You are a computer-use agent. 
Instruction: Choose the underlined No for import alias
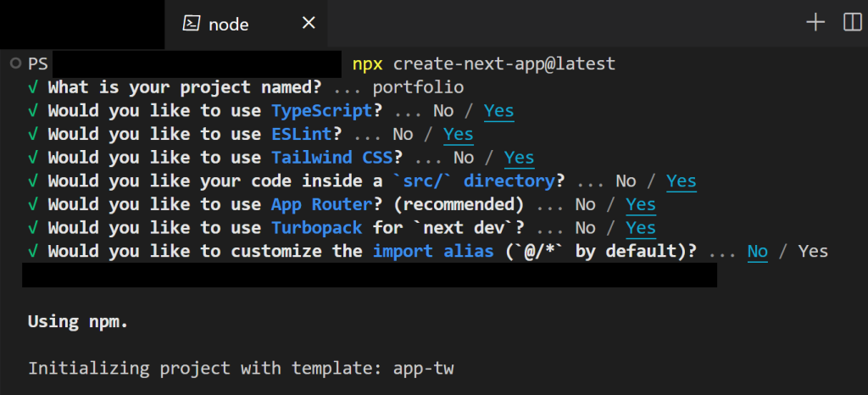tap(758, 251)
